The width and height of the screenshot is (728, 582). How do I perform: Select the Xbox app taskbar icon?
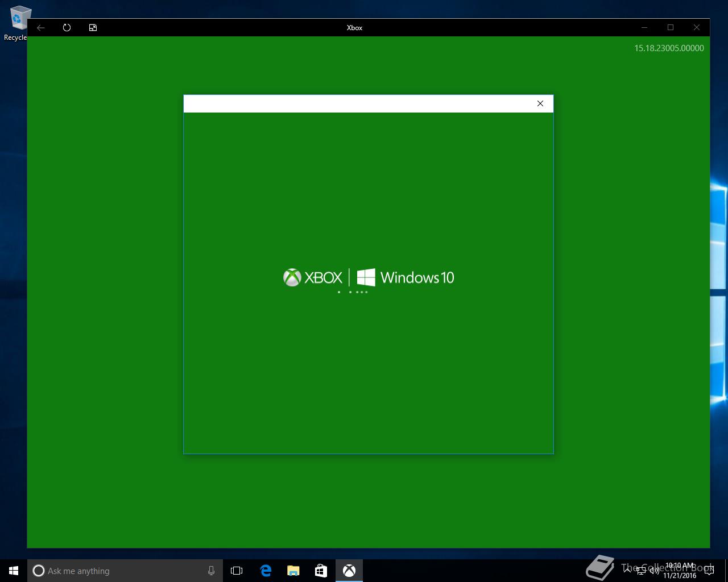coord(349,571)
